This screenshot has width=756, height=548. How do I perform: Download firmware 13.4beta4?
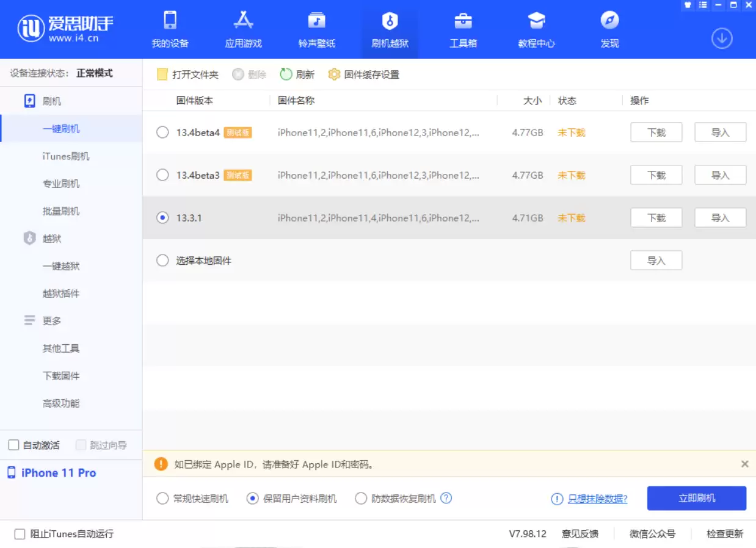pos(656,132)
